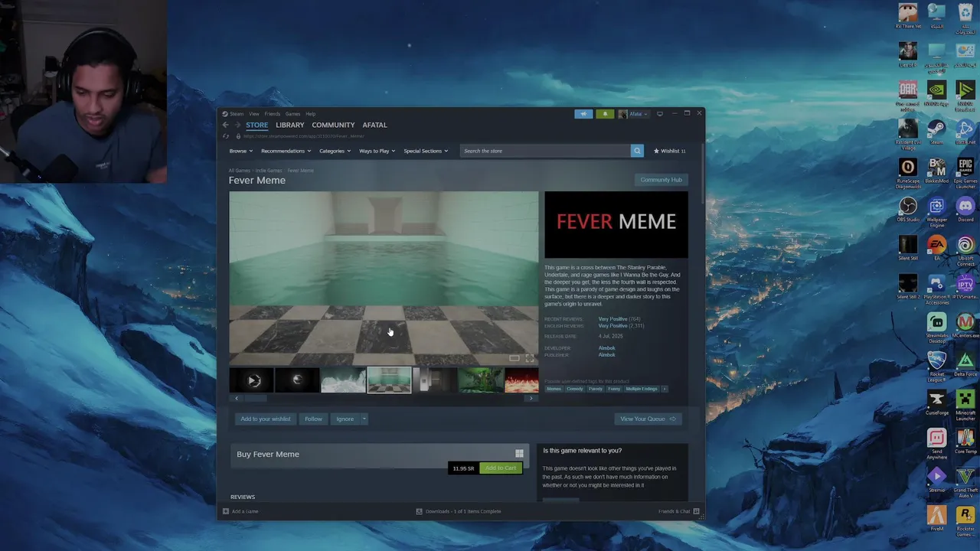Click the Community Hub button
This screenshot has width=980, height=551.
pyautogui.click(x=661, y=180)
